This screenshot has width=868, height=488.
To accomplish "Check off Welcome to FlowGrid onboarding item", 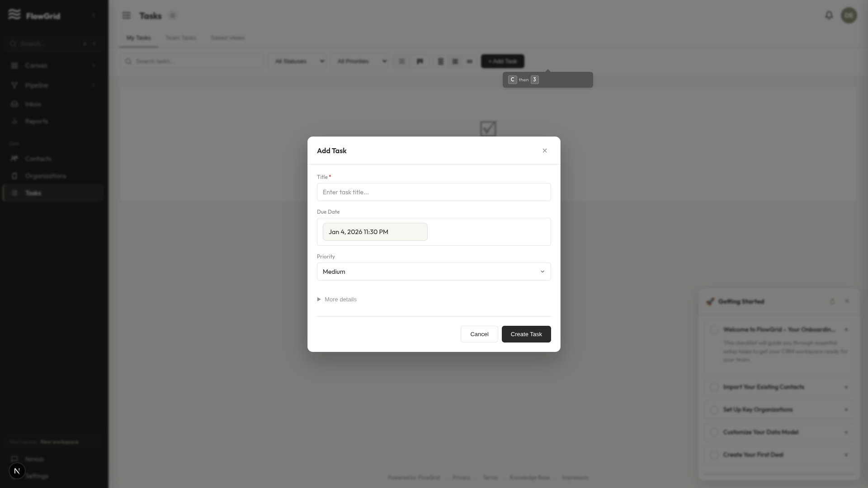I will pyautogui.click(x=714, y=330).
